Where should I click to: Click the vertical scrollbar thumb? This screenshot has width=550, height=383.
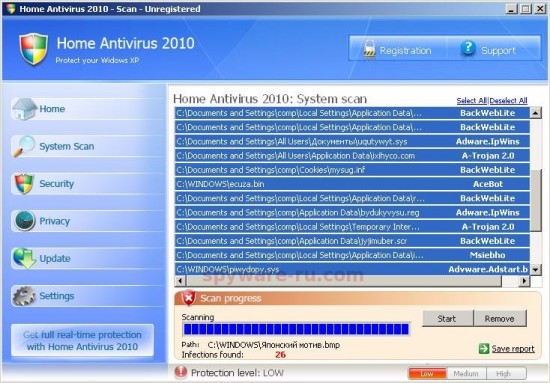[x=536, y=201]
